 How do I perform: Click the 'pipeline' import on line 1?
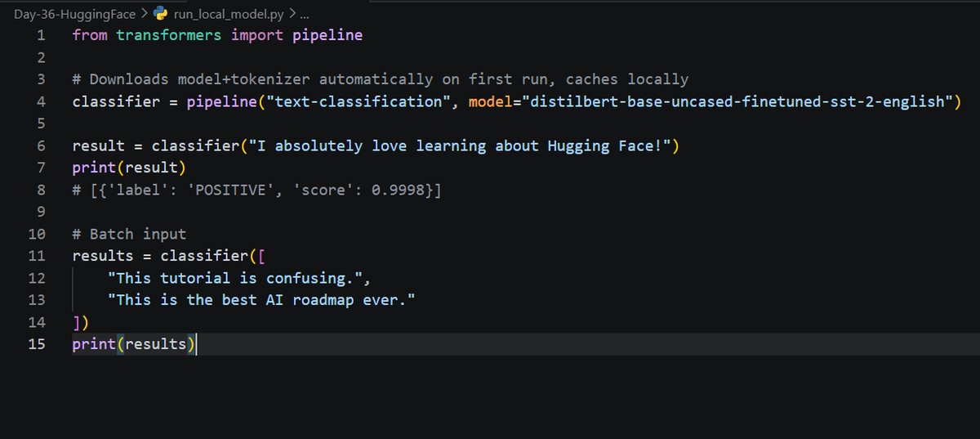click(327, 35)
